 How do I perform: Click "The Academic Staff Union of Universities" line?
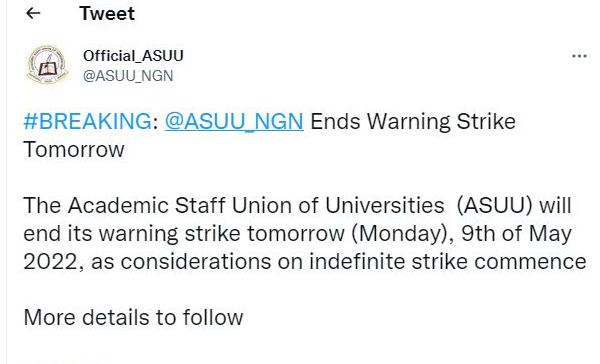coord(234,206)
